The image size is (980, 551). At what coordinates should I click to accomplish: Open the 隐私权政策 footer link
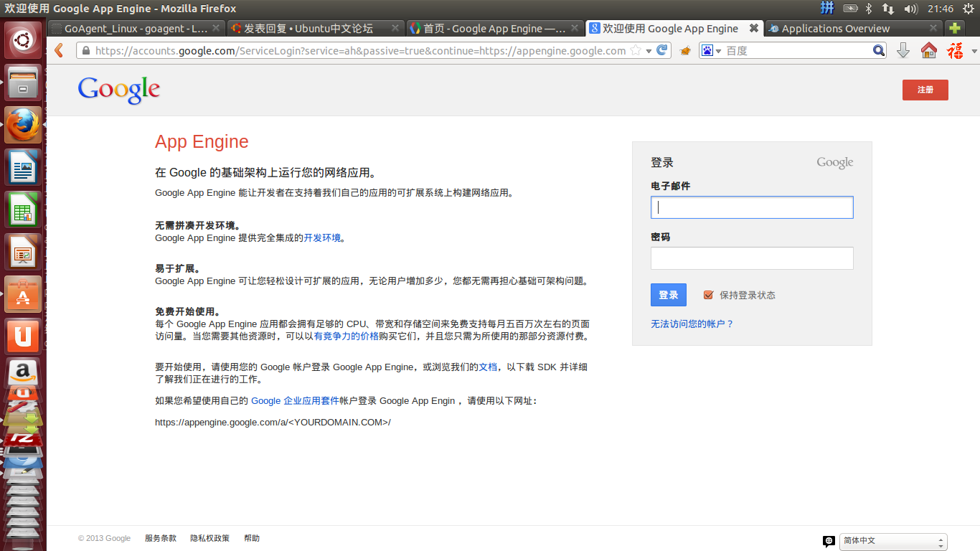209,539
